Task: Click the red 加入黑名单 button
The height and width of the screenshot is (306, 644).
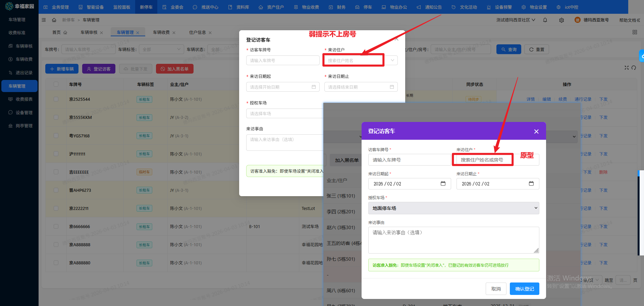Action: 174,69
